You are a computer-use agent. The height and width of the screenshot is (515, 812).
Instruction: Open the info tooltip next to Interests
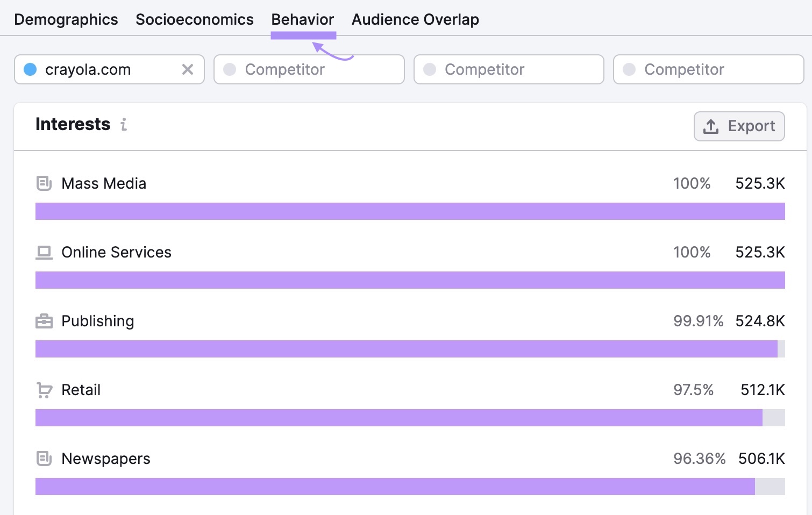coord(124,125)
